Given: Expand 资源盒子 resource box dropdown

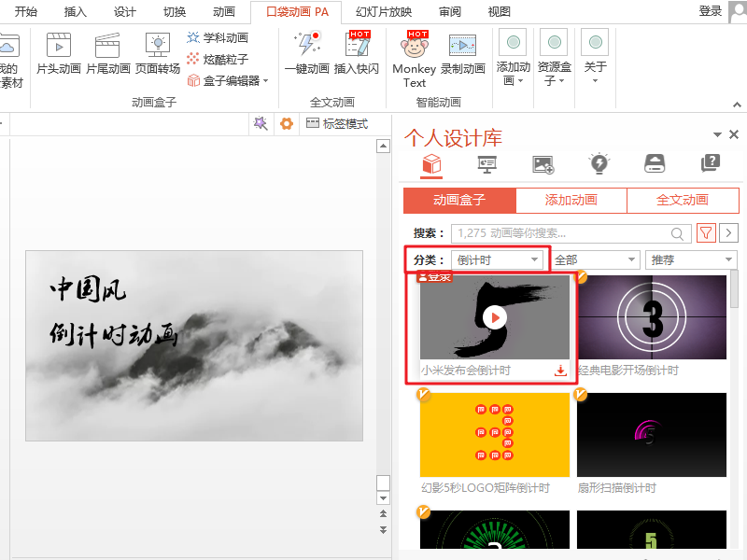Looking at the screenshot, I should click(x=554, y=58).
